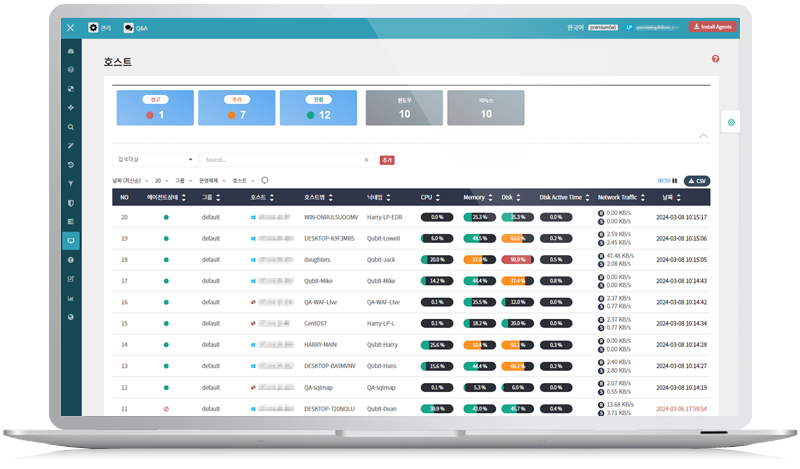Pause the auto-refresh countdown timer
Viewport: 800px width, 469px height.
click(675, 181)
